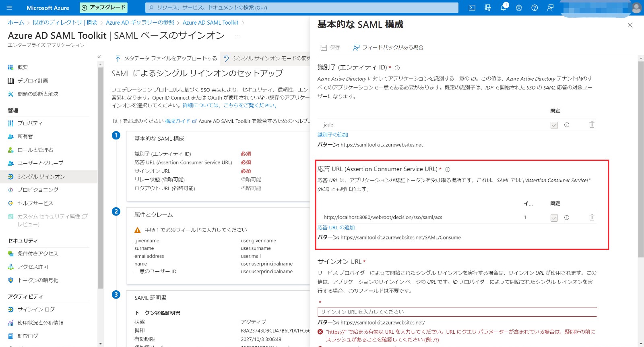
Task: Toggle the default checkbox for the localhost reply URL
Action: 554,218
